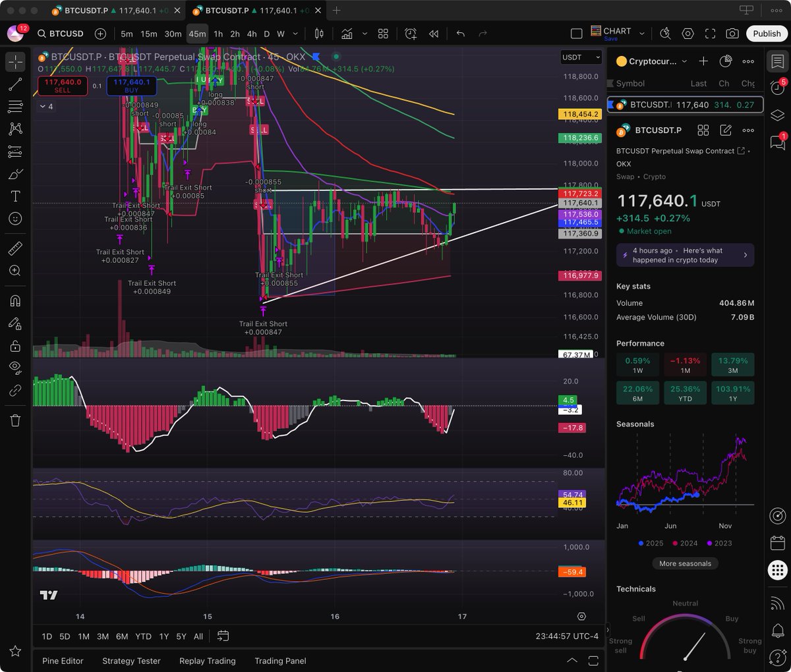Select the ruler measure tool
791x672 pixels.
(15, 248)
